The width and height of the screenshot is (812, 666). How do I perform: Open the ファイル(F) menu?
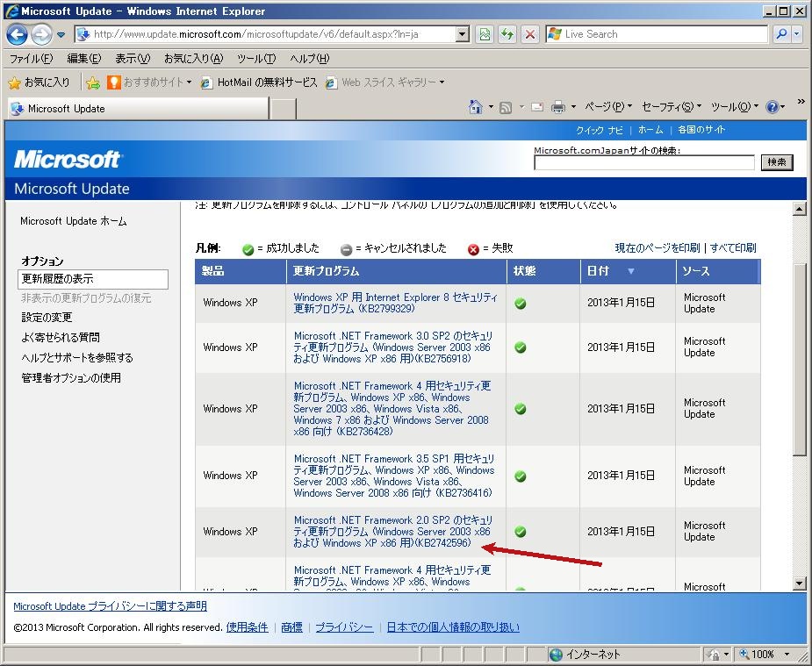(31, 59)
